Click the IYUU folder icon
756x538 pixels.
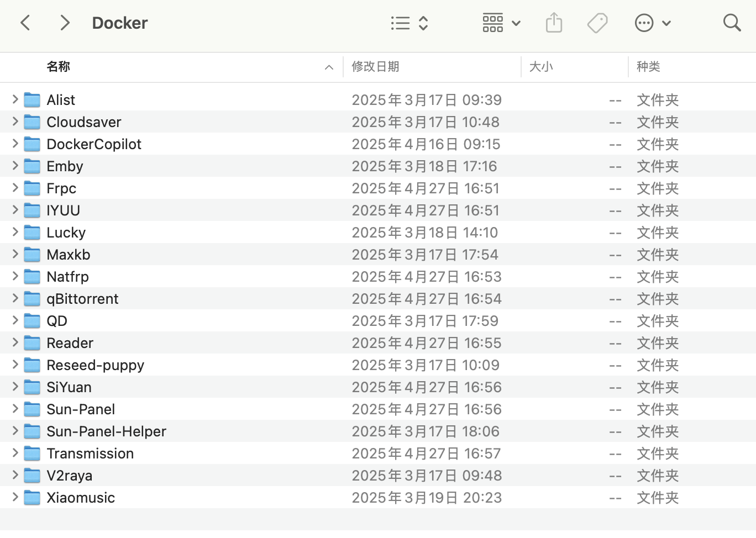(33, 210)
